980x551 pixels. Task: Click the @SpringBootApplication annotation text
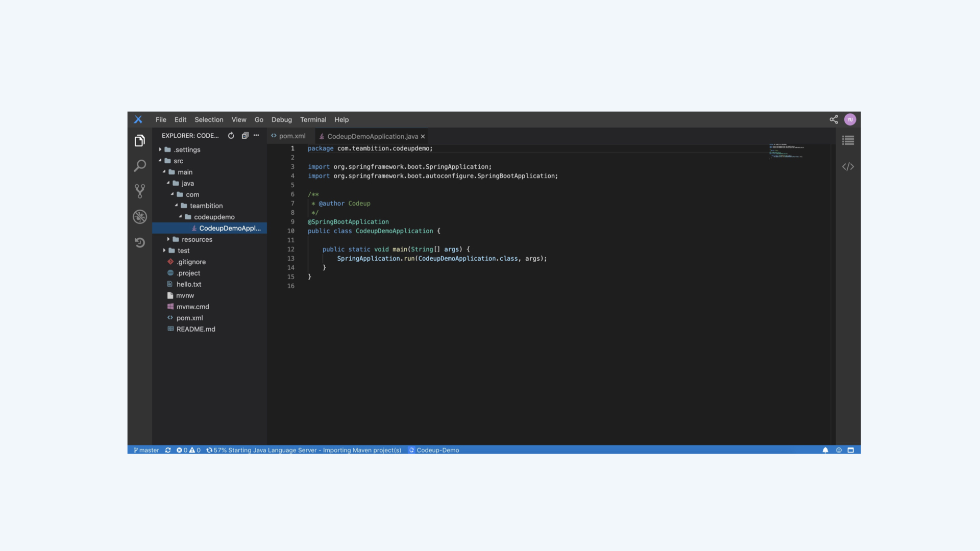(348, 222)
